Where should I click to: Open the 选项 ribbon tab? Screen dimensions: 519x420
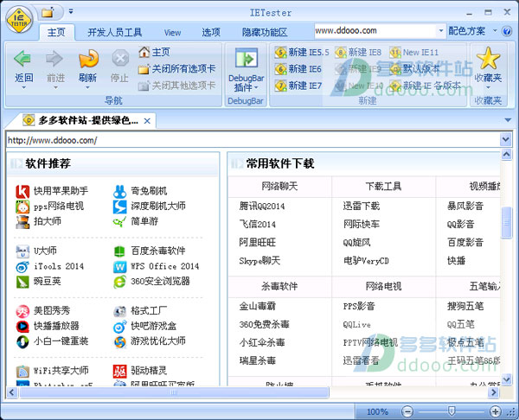(x=211, y=32)
